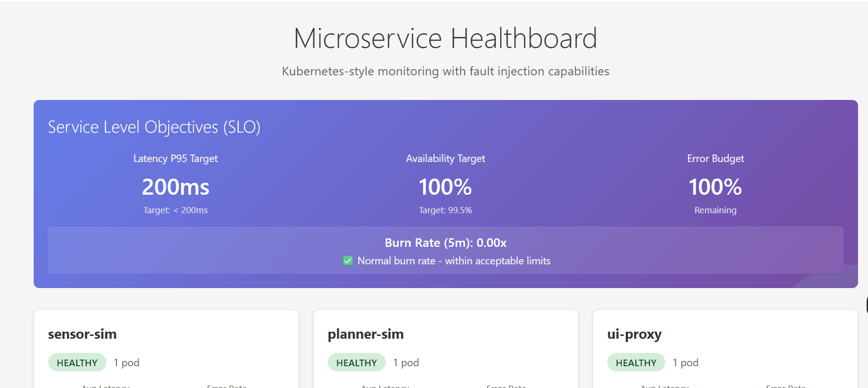Select the Service Level Objectives heading
Screen dimensions: 868x388
[154, 127]
